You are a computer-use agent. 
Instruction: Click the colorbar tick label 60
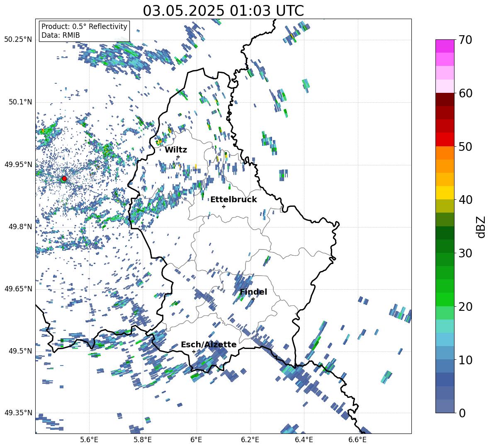tap(465, 93)
